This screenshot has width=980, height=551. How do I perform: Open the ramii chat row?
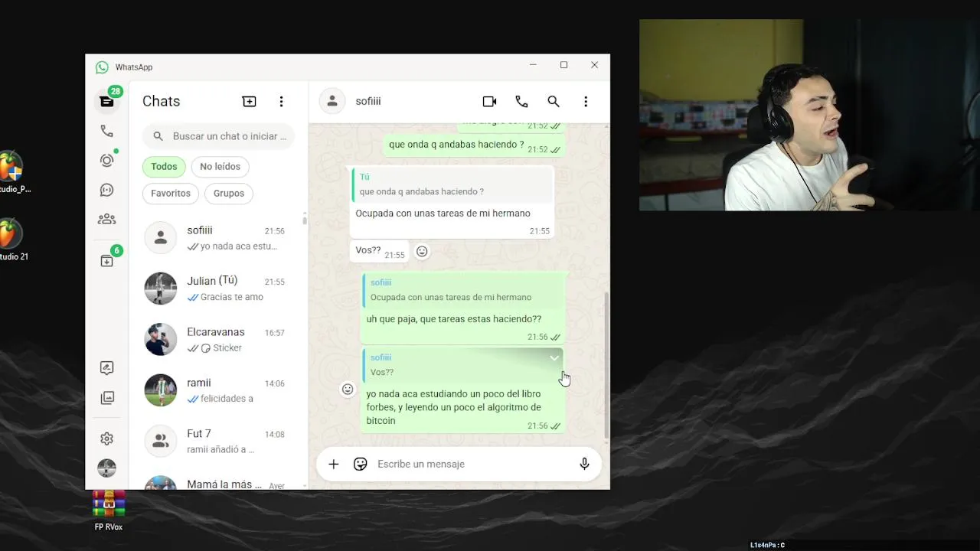(x=218, y=390)
